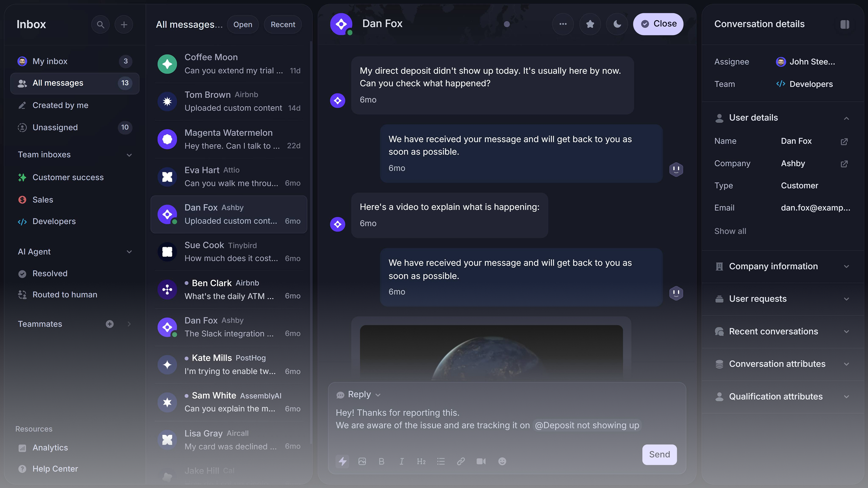This screenshot has height=488, width=868.
Task: Apply bold formatting in the composer
Action: (x=382, y=461)
